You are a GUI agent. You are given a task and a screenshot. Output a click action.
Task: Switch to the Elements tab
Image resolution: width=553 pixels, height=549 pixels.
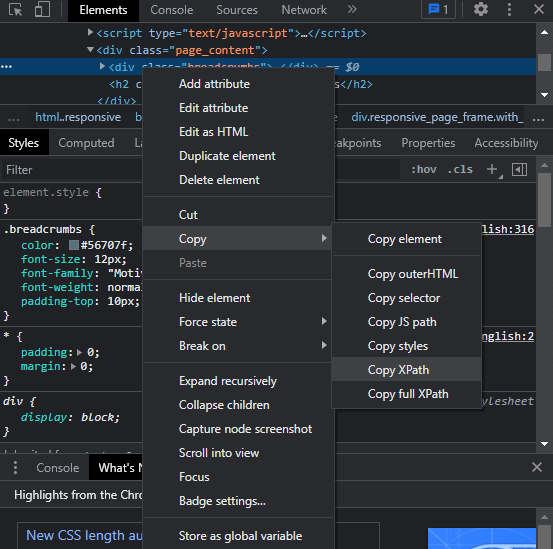coord(103,10)
